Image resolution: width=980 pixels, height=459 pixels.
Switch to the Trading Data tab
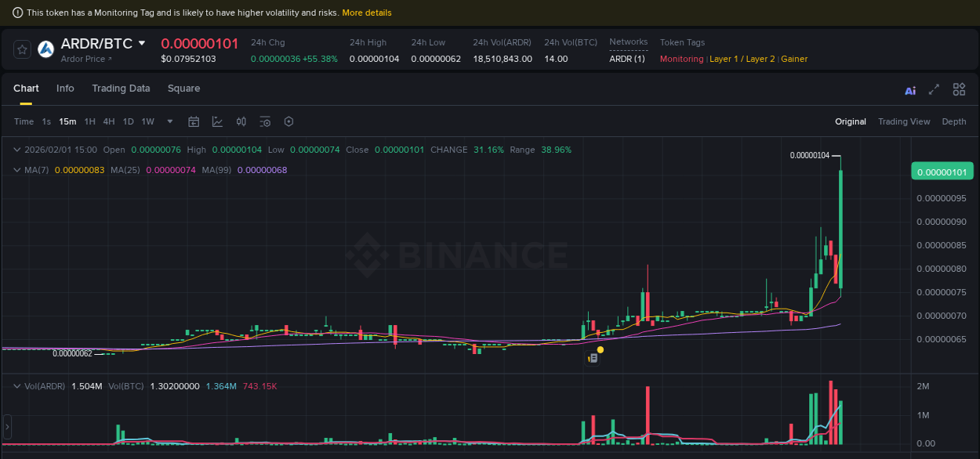coord(121,89)
